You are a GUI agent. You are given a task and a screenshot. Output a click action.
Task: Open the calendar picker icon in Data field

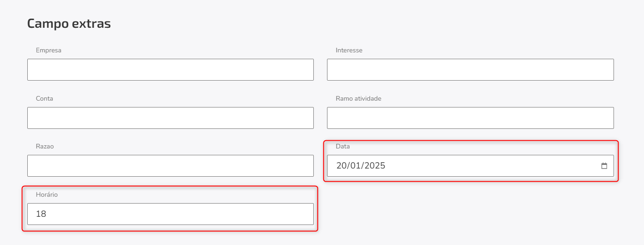[604, 166]
